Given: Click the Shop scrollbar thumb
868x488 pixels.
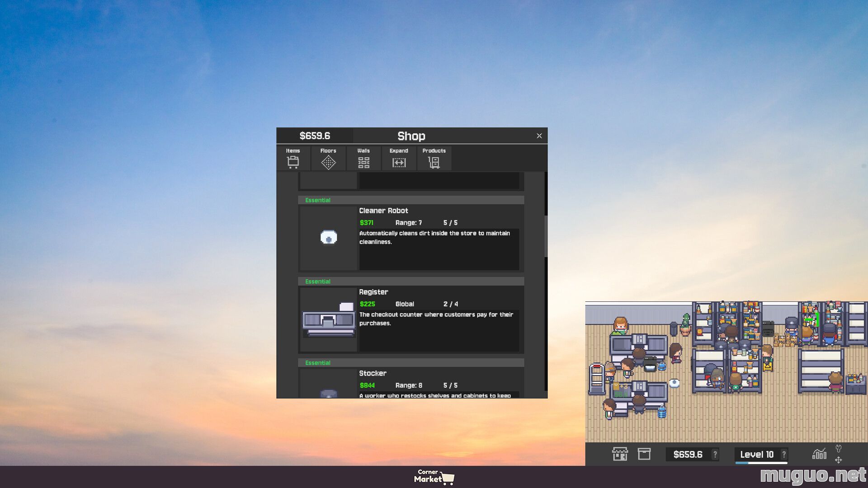Looking at the screenshot, I should click(546, 236).
